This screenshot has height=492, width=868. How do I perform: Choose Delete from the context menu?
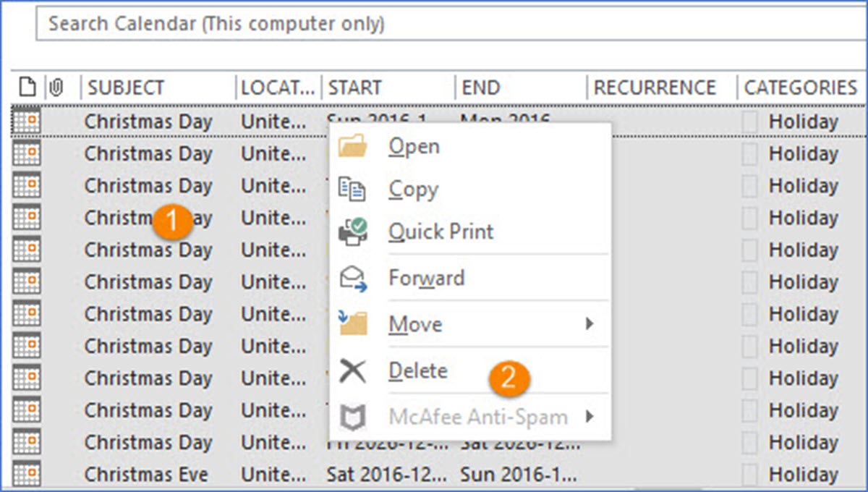(x=418, y=371)
